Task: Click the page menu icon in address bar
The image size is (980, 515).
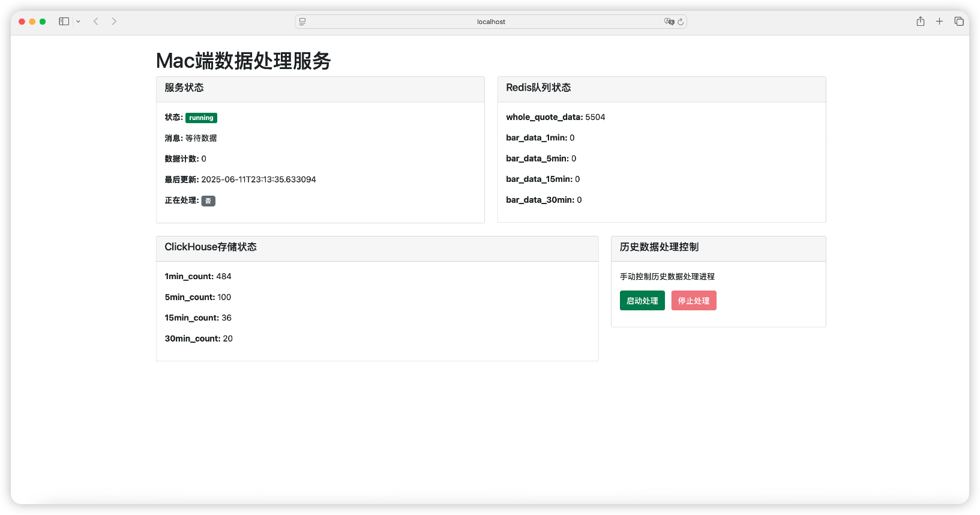Action: tap(302, 22)
